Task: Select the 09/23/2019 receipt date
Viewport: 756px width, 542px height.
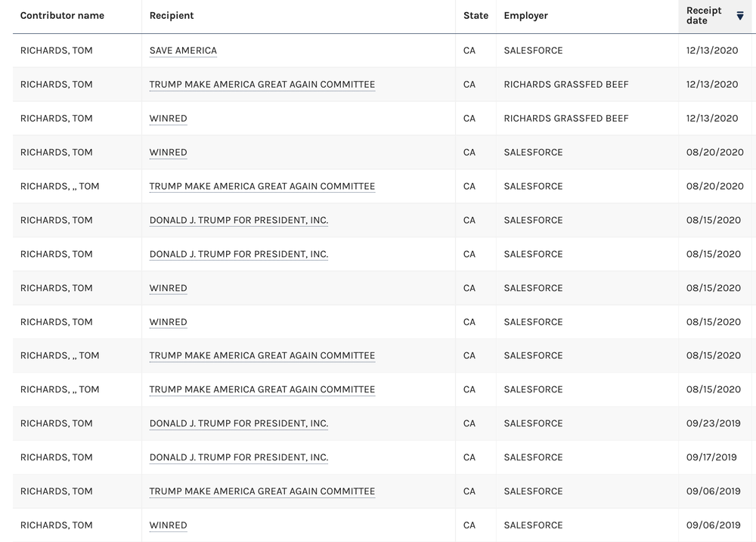Action: [714, 423]
